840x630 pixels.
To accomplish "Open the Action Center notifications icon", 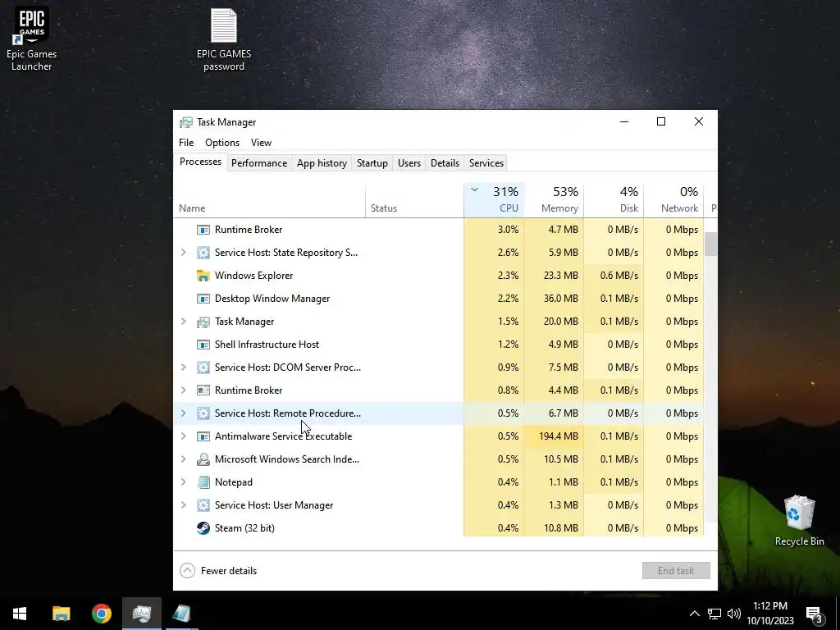I will (815, 614).
